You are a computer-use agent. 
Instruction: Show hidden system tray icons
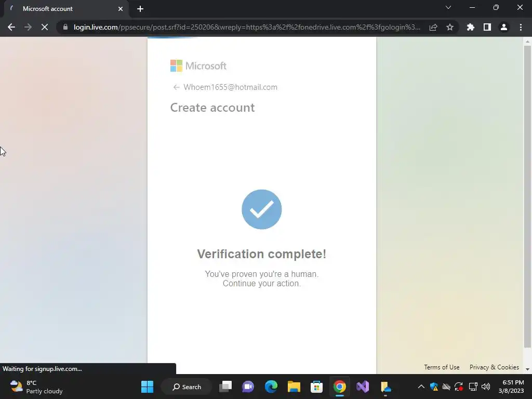coord(421,387)
